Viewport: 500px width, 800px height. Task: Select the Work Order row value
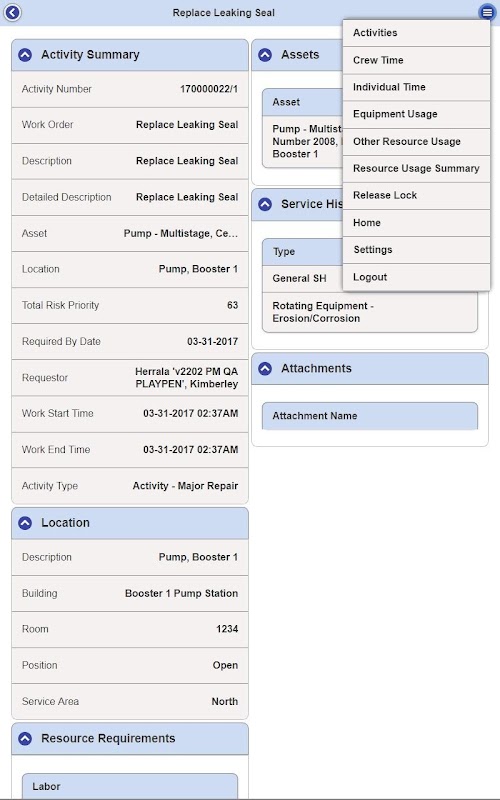187,124
